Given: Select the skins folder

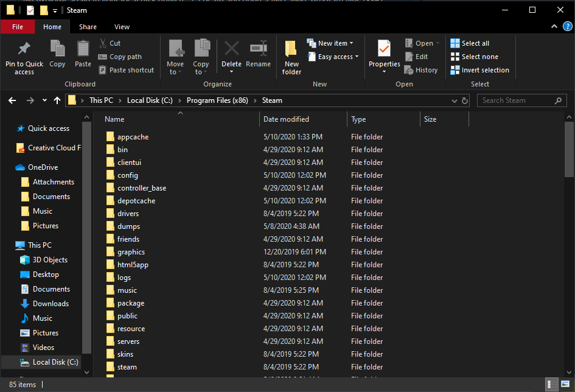Looking at the screenshot, I should click(x=125, y=354).
